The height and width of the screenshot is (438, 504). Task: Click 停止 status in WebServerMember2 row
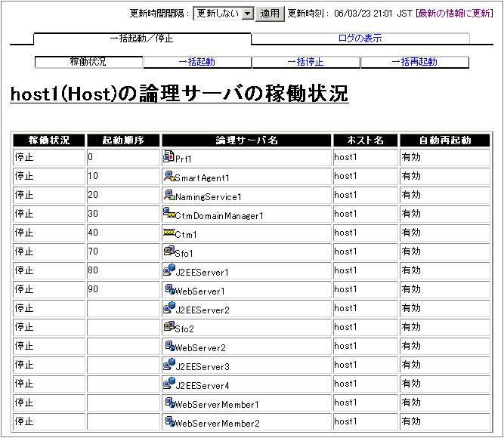coord(24,421)
